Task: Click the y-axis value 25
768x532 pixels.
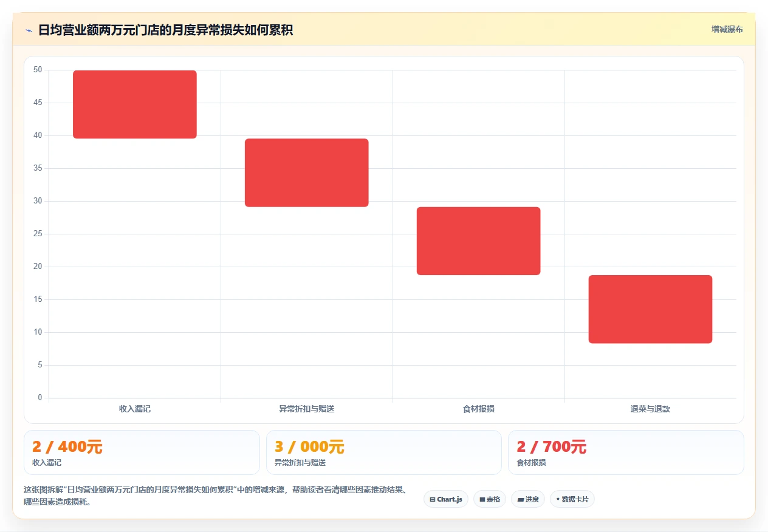Action: click(38, 234)
